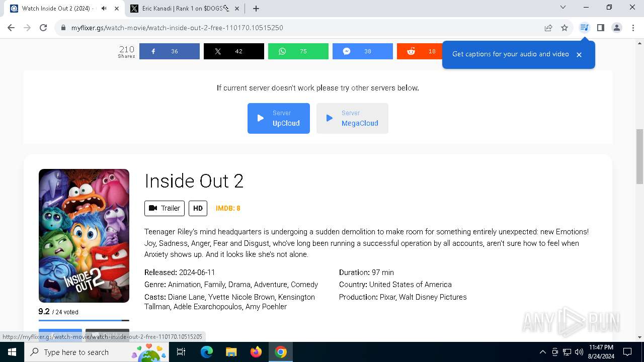Open United States of America country link

click(x=411, y=285)
